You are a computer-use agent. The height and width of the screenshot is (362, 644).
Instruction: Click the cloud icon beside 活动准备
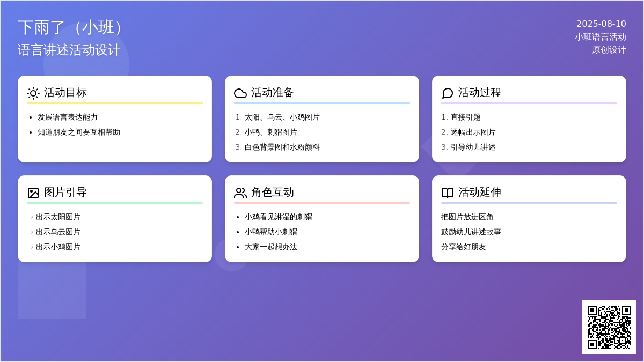(240, 93)
